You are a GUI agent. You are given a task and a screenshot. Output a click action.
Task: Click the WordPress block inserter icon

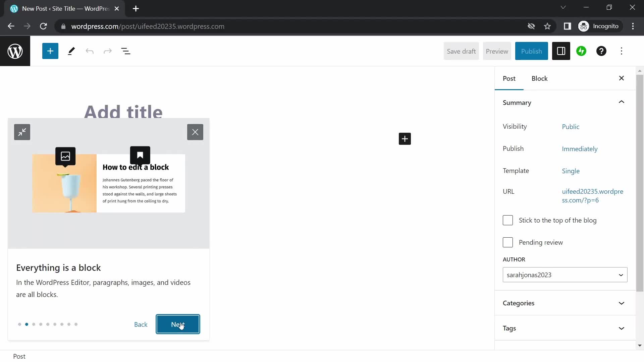50,51
